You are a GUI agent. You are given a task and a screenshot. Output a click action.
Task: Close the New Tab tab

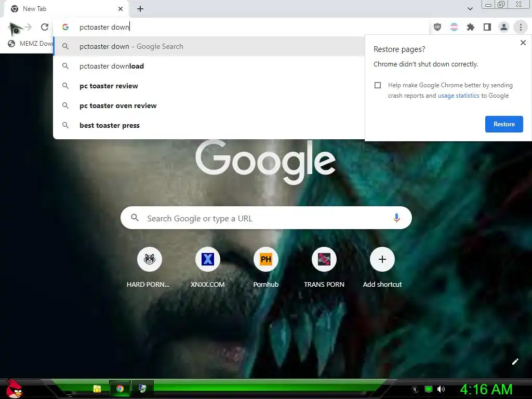(121, 9)
